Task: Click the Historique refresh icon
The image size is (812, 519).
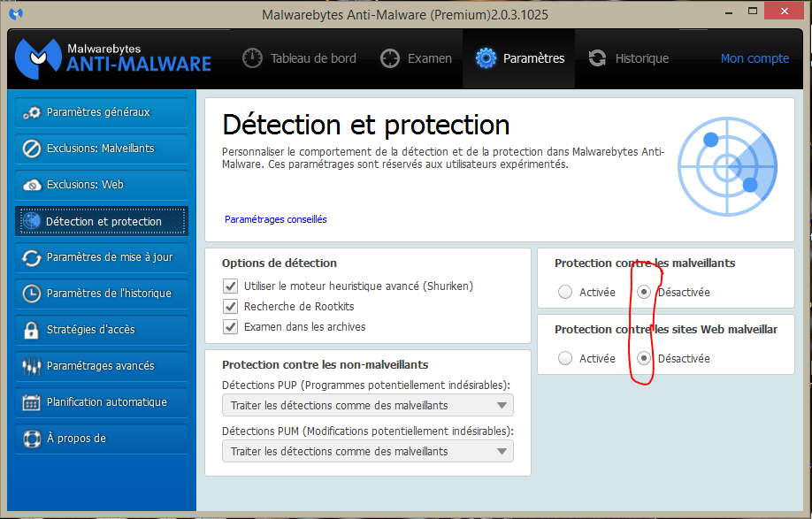Action: pyautogui.click(x=598, y=58)
